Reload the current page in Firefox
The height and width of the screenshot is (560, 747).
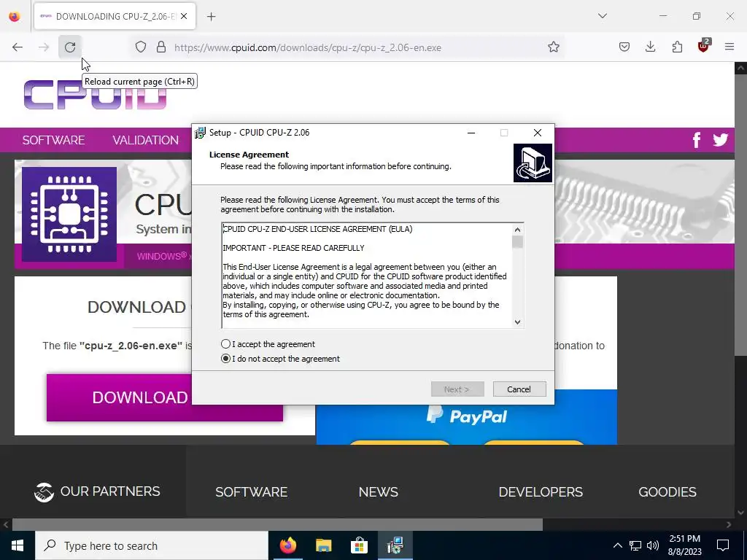70,47
